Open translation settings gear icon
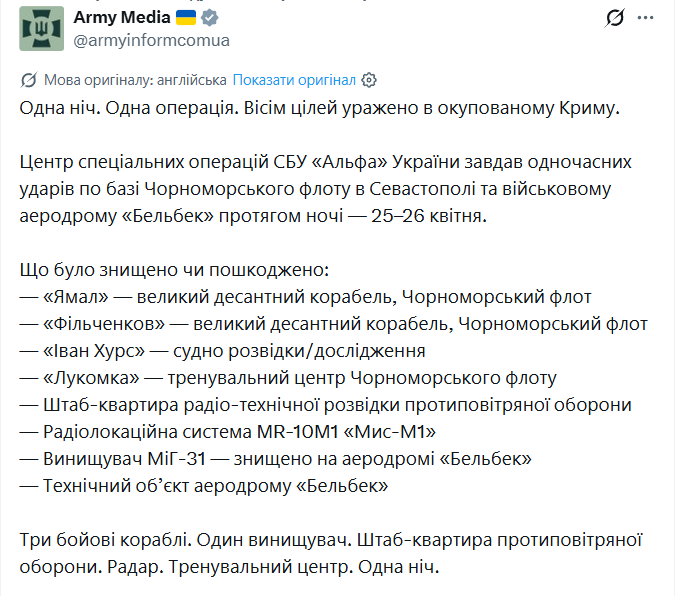The height and width of the screenshot is (596, 678). tap(369, 80)
